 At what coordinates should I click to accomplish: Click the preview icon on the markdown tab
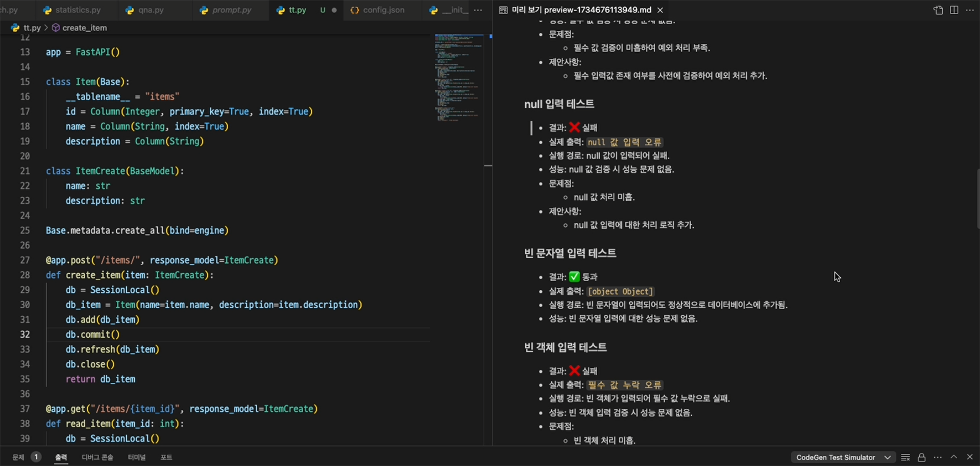pos(503,10)
